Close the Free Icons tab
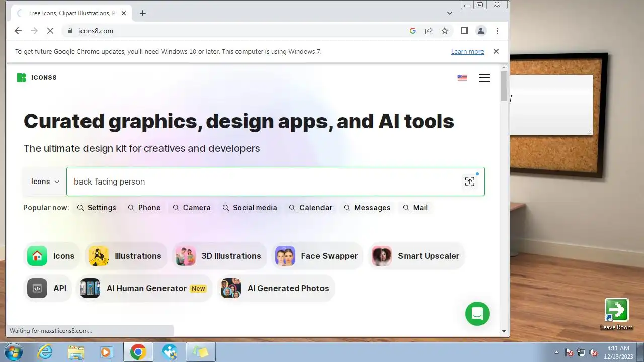644x362 pixels. tap(124, 13)
